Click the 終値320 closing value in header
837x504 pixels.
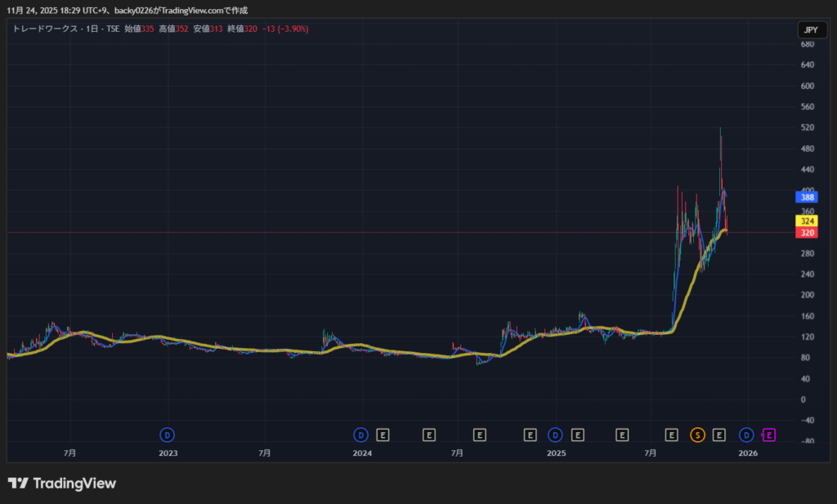tap(242, 29)
